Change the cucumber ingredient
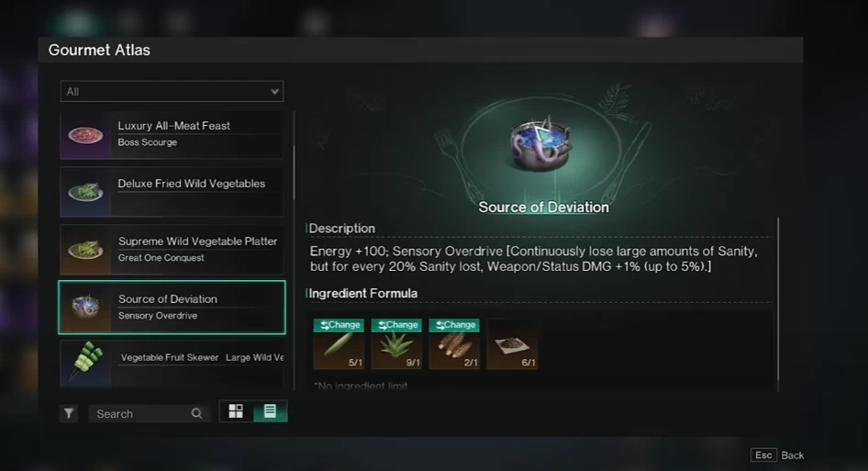The height and width of the screenshot is (471, 868). pos(339,325)
